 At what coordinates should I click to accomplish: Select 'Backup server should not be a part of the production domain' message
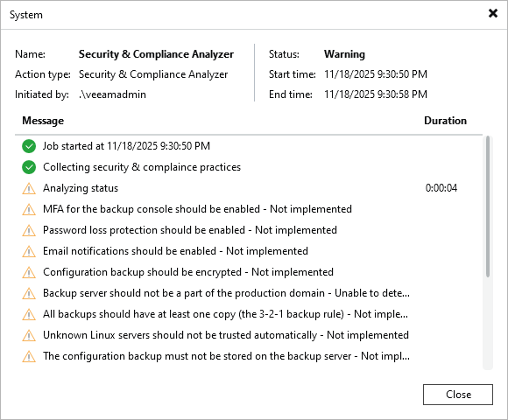coord(226,293)
